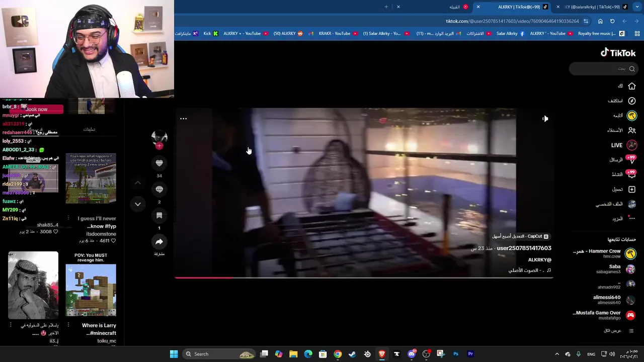Open More (المزيد) three-dot sidebar item
Image resolution: width=644 pixels, height=362 pixels.
coord(624,218)
